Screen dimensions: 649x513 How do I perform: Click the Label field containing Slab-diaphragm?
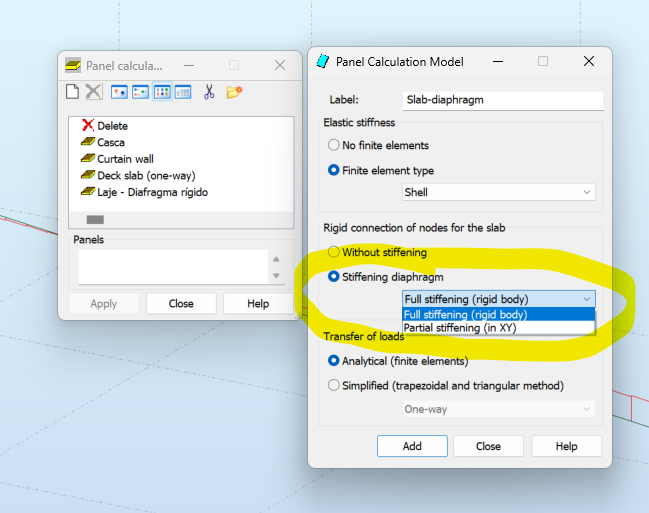tap(503, 100)
